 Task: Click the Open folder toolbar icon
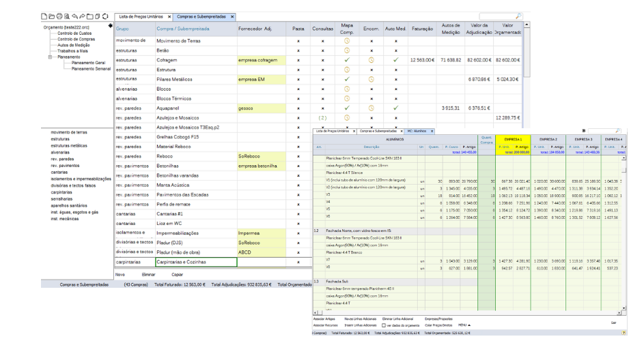click(x=51, y=16)
